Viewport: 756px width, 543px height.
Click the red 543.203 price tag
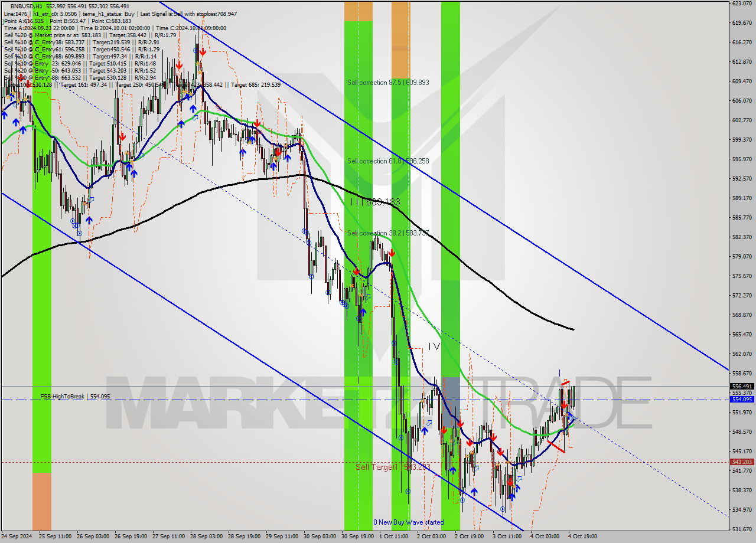tap(742, 462)
